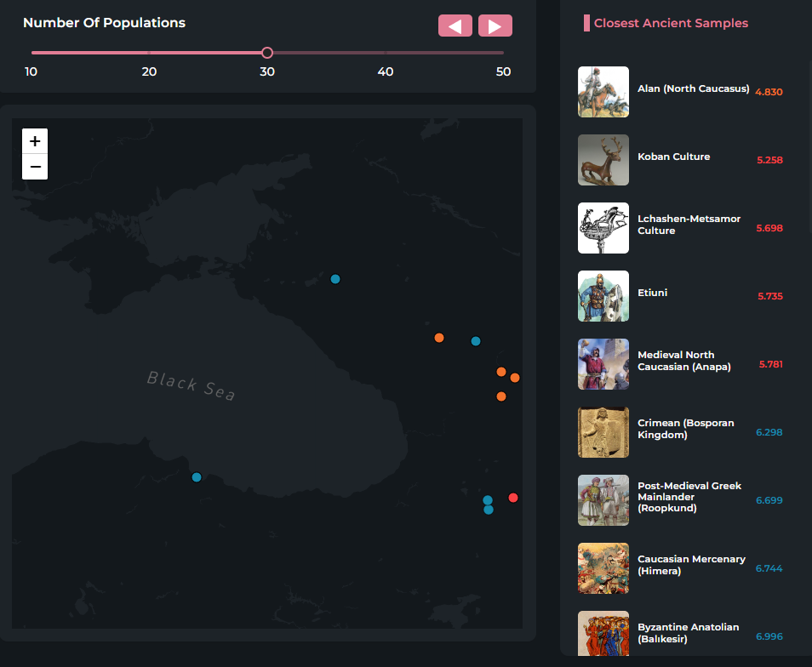Select the Byzantine Anatolian (Balıkesir) image
812x667 pixels.
click(603, 633)
